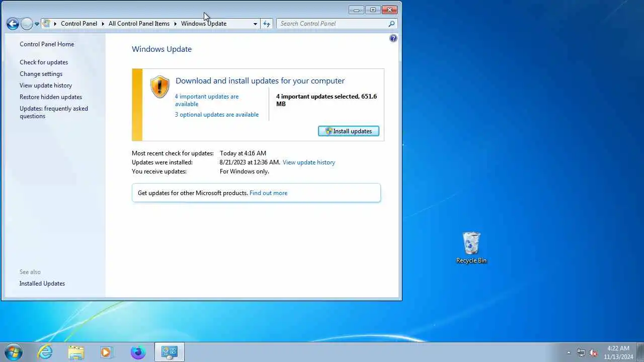
Task: Click '4 important updates selected, 651.6 MB' text
Action: tap(327, 100)
